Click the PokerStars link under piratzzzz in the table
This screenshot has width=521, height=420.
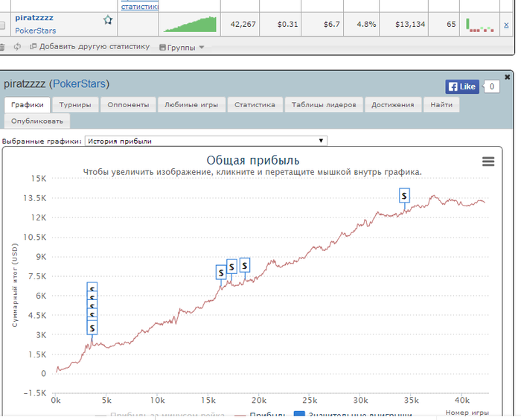[x=36, y=31]
